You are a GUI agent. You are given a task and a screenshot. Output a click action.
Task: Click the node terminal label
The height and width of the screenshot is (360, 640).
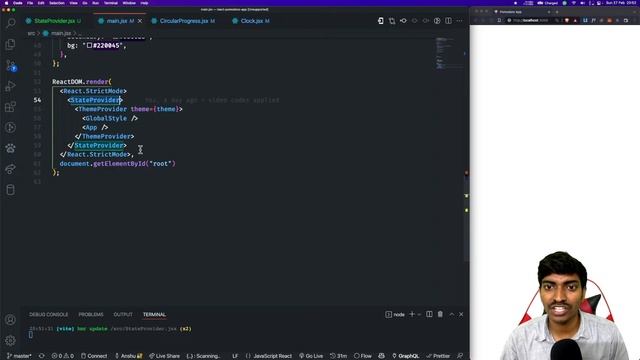pos(395,314)
